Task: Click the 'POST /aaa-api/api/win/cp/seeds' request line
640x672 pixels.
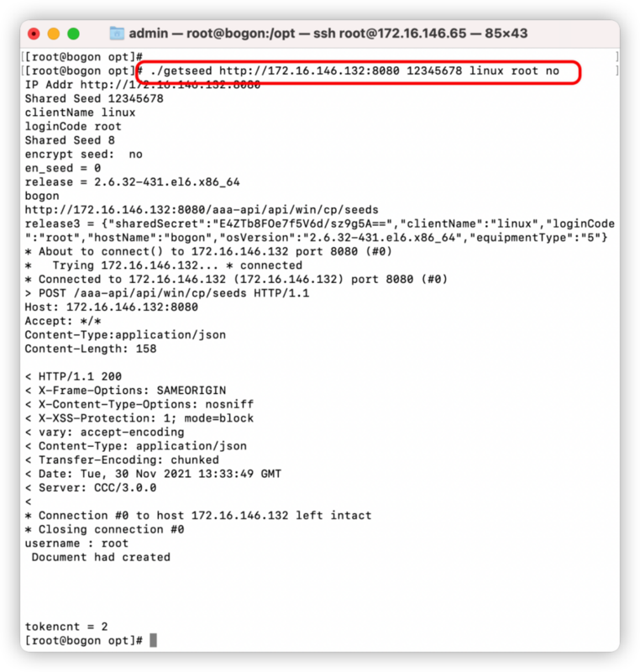Action: coord(167,293)
